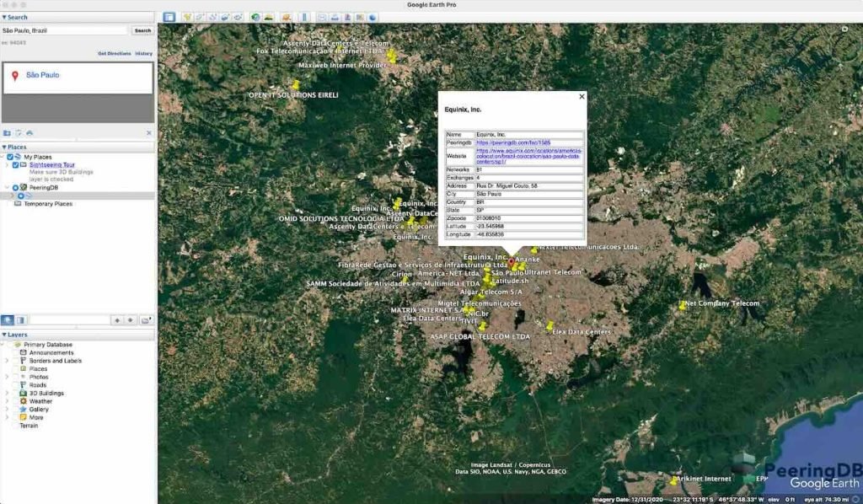Screen dimensions: 863x504
Task: Uncheck the My Places checkbox
Action: pyautogui.click(x=9, y=157)
